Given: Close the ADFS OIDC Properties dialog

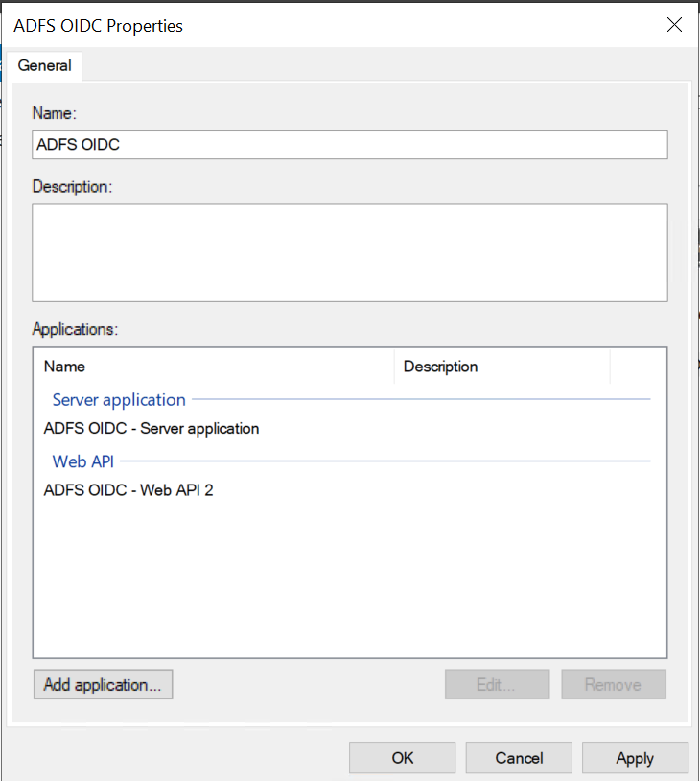Looking at the screenshot, I should pos(674,24).
